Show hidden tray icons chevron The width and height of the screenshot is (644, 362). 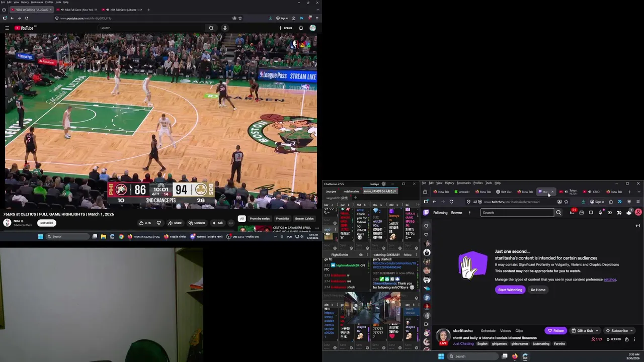point(275,236)
